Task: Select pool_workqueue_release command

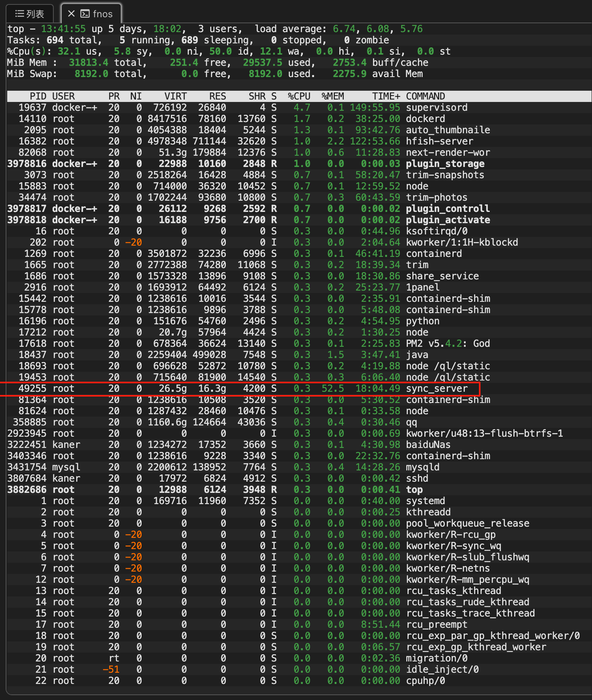Action: pos(468,523)
